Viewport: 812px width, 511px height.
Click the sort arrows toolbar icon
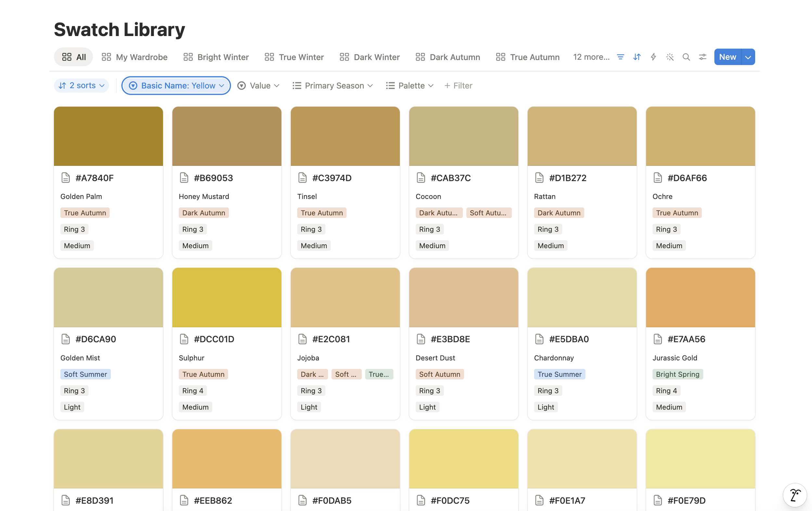tap(637, 57)
